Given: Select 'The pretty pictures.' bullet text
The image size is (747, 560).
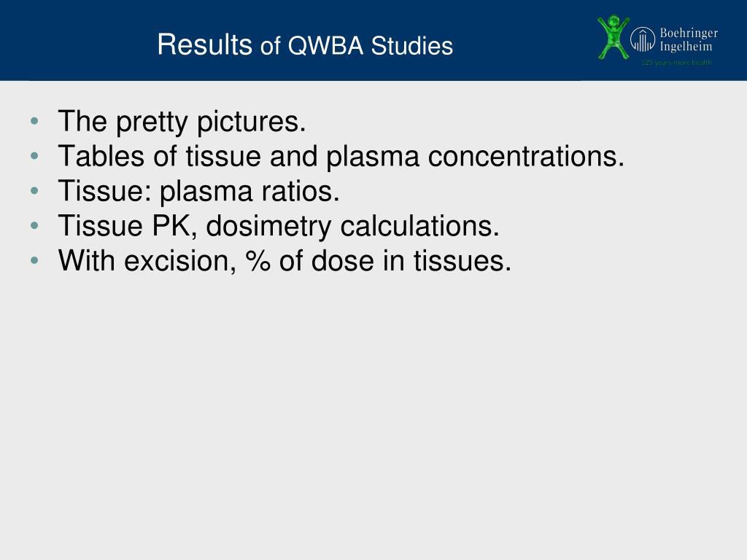Looking at the screenshot, I should 182,122.
